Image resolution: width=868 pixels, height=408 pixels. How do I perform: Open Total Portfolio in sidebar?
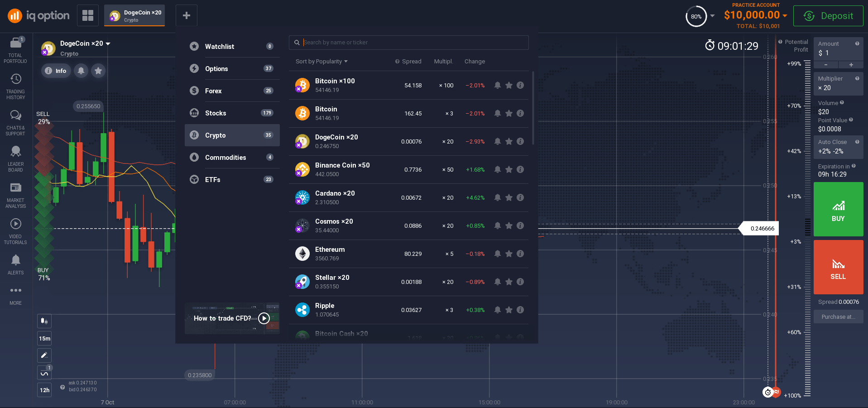(x=15, y=51)
